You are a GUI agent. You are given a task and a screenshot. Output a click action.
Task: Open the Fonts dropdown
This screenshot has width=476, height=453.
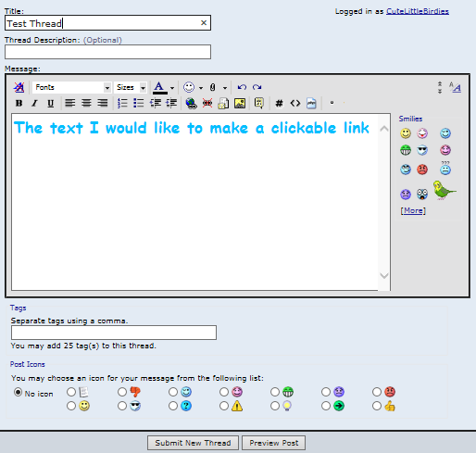pyautogui.click(x=71, y=87)
